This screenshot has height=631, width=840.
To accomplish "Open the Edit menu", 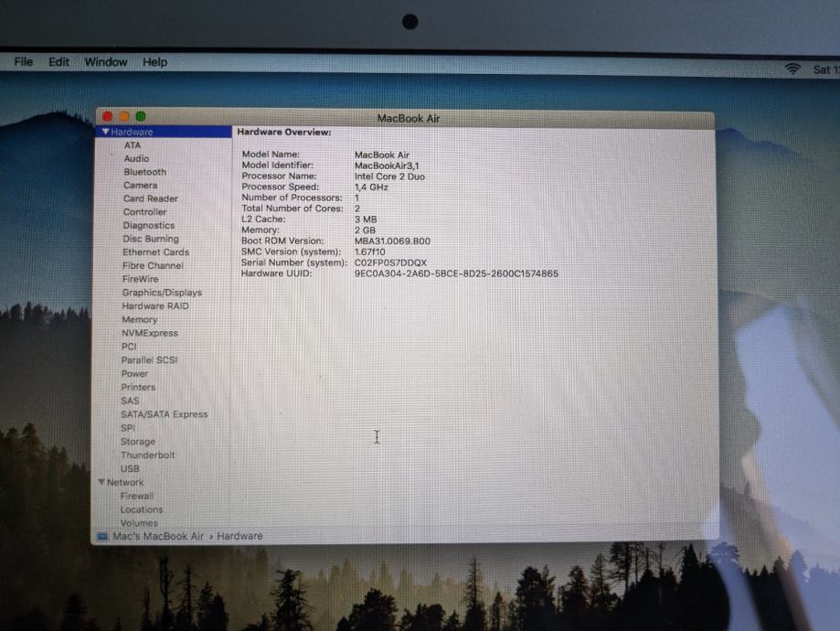I will [x=58, y=61].
